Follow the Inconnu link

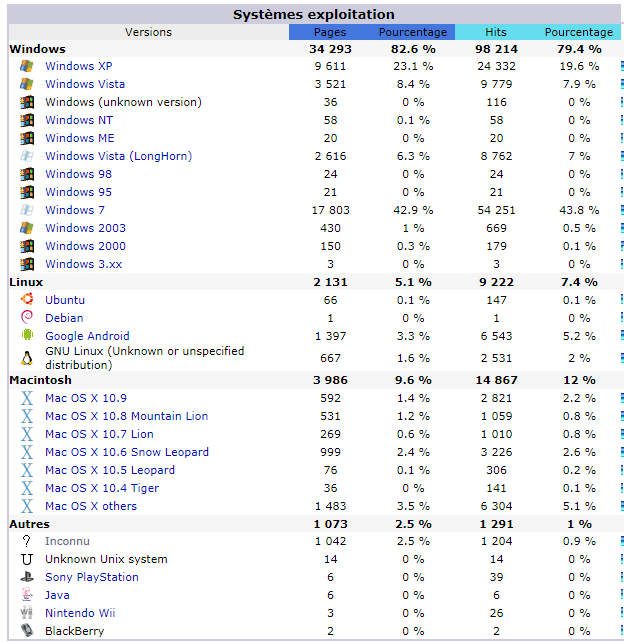point(68,541)
